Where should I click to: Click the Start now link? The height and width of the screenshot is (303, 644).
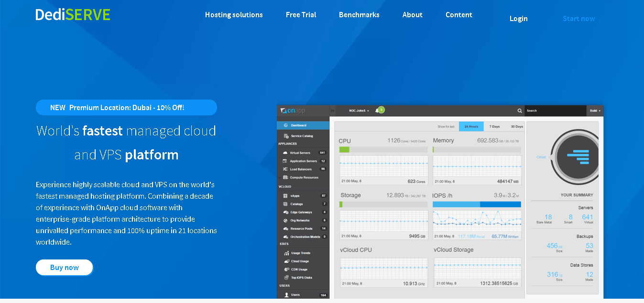click(579, 19)
